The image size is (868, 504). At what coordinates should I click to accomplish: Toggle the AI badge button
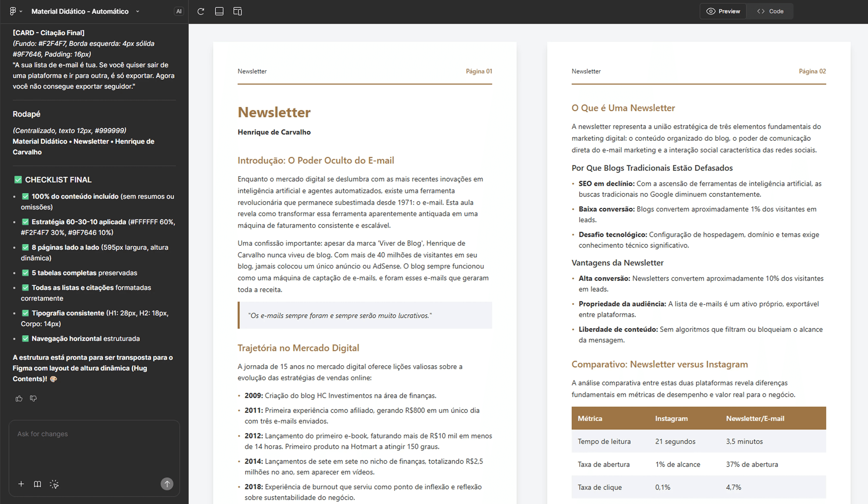179,11
